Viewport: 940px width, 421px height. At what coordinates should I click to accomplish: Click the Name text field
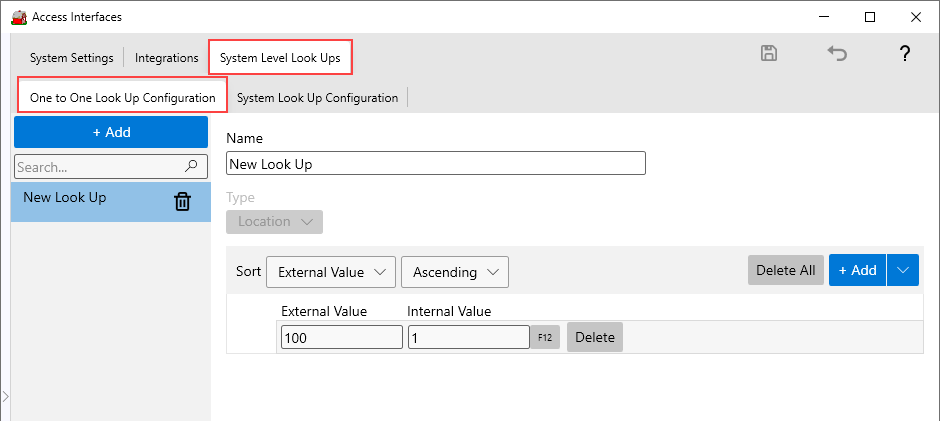[436, 163]
